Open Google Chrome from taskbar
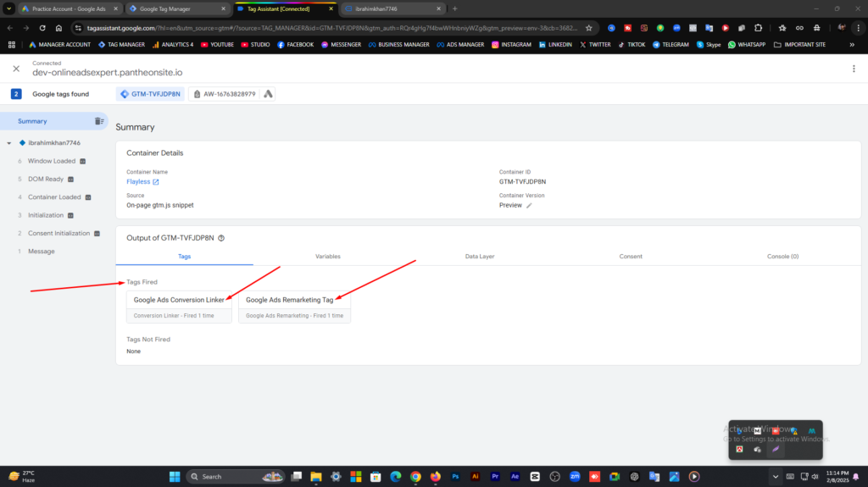 tap(415, 477)
